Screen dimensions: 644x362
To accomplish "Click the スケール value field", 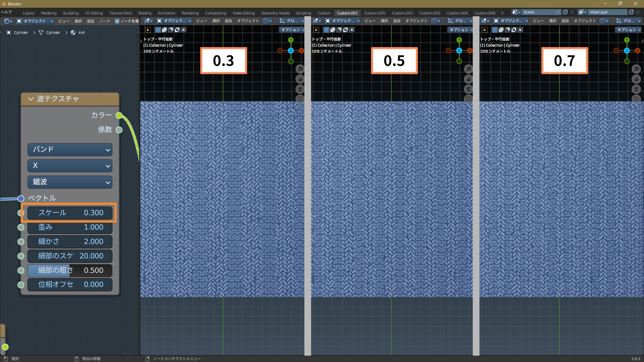I will (70, 213).
